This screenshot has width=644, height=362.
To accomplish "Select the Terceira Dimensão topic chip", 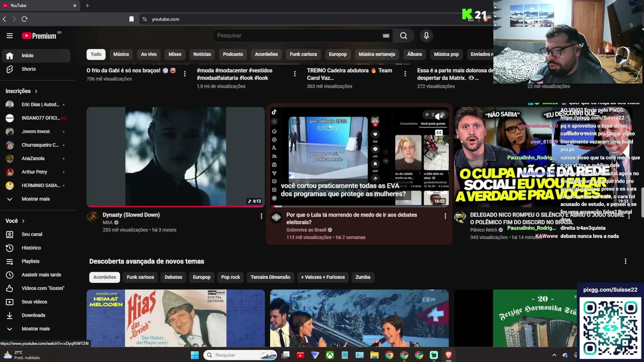I will click(x=270, y=277).
